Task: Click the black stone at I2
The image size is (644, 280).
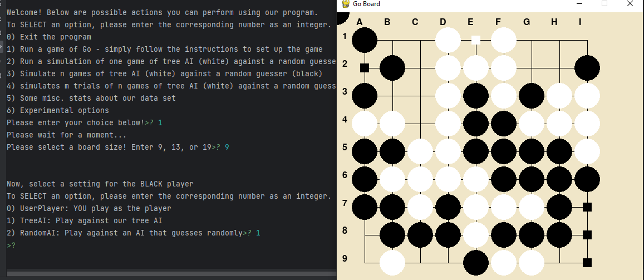Action: 587,68
